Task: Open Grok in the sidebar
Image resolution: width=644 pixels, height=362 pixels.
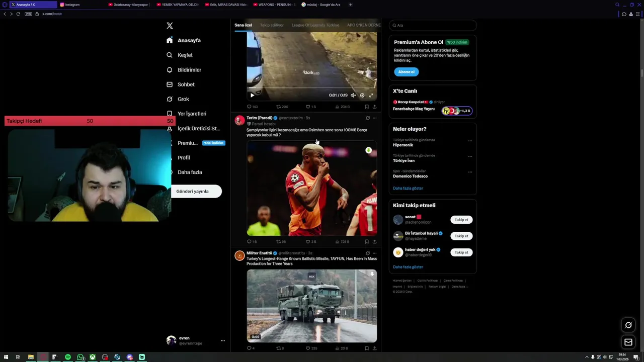Action: [x=178, y=99]
